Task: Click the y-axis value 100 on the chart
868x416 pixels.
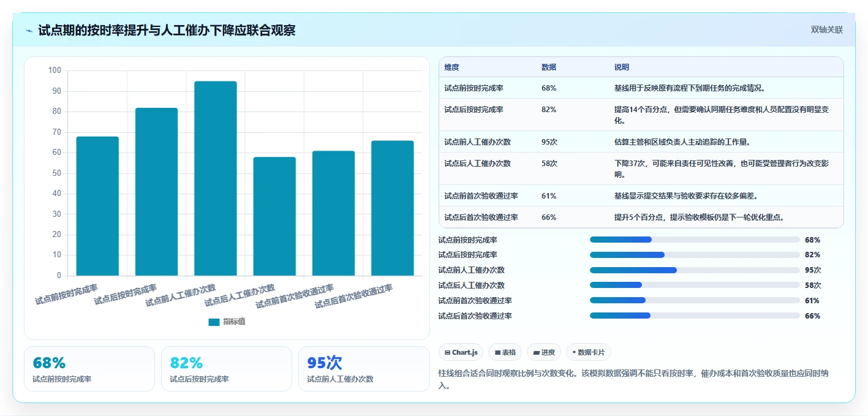Action: coord(55,70)
